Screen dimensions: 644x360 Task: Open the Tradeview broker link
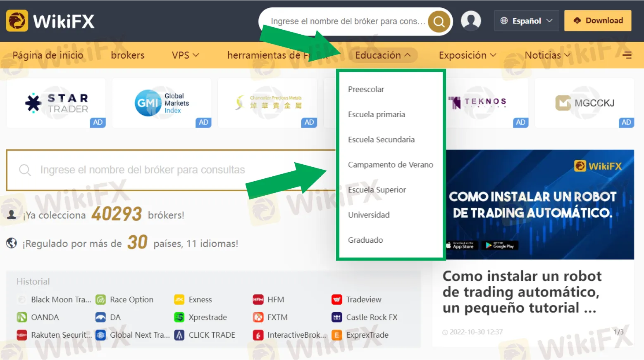click(364, 299)
